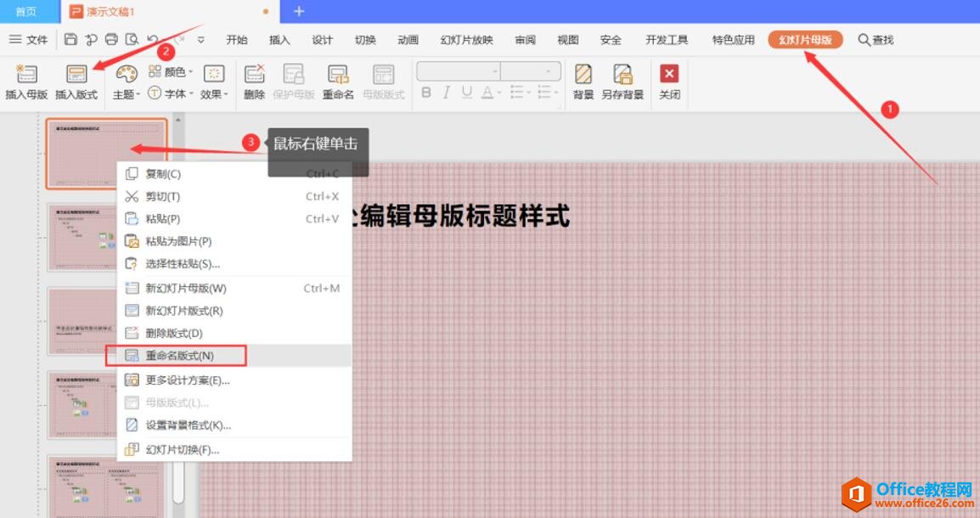Click the print icon in the quick-access toolbar
Image resolution: width=980 pixels, height=518 pixels.
pos(111,39)
